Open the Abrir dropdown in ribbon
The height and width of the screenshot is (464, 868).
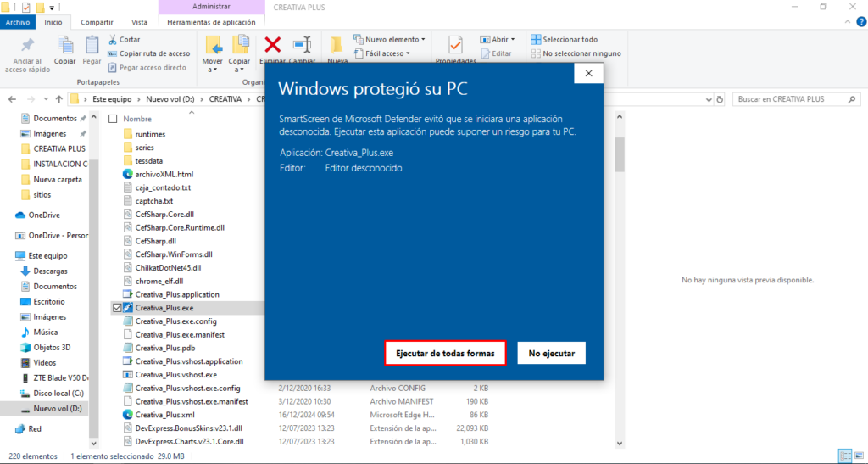tap(497, 39)
